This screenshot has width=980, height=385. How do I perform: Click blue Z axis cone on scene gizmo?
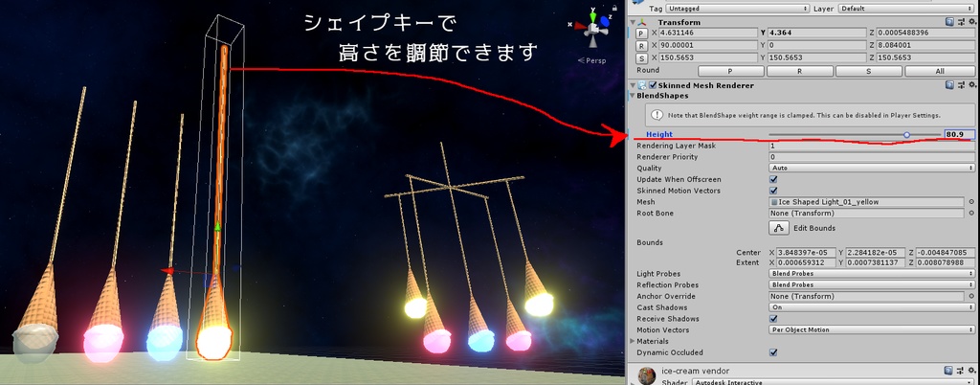click(605, 22)
